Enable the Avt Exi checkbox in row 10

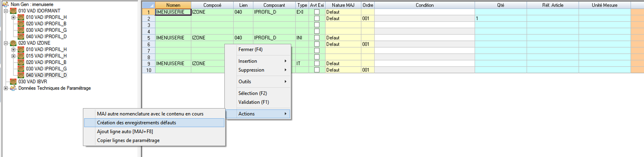click(317, 70)
